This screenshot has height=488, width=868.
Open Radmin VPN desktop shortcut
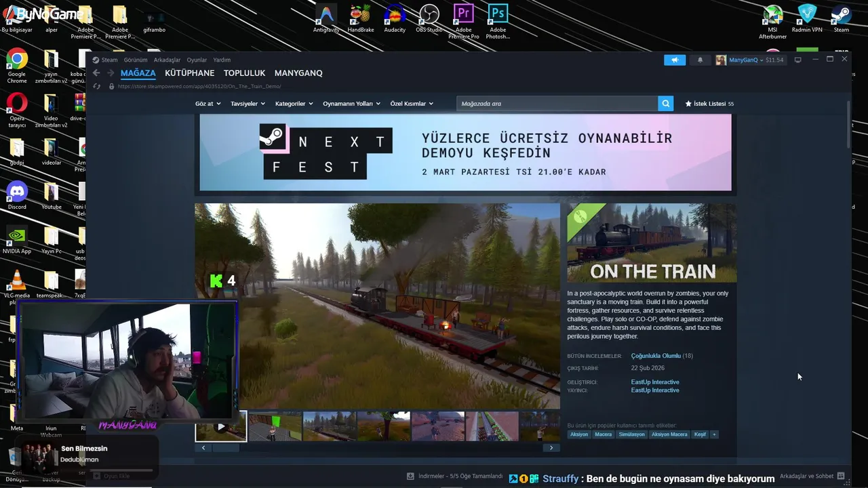pyautogui.click(x=807, y=18)
